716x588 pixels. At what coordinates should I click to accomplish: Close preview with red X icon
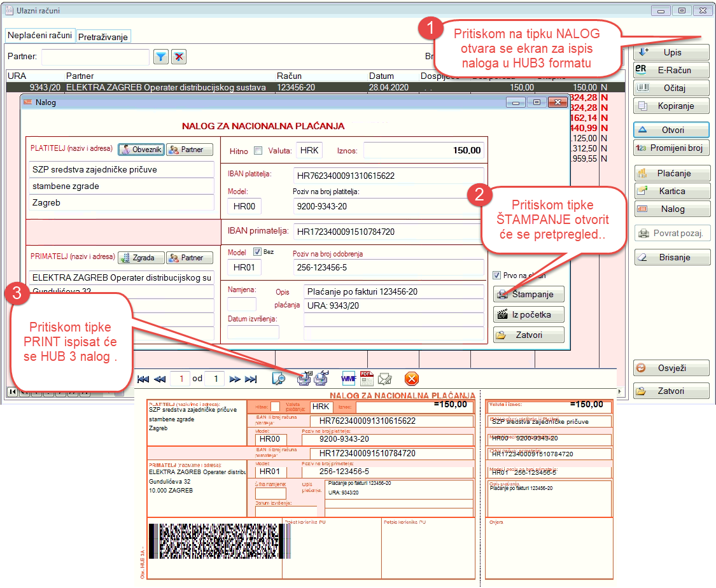[411, 379]
